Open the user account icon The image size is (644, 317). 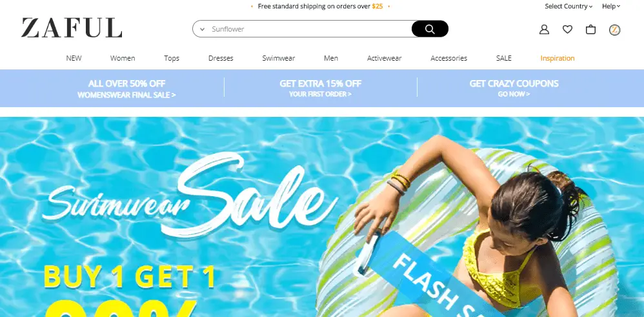[x=544, y=30]
